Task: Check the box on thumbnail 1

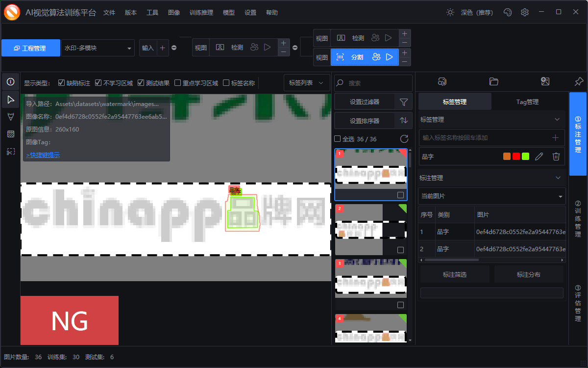Action: (x=400, y=195)
